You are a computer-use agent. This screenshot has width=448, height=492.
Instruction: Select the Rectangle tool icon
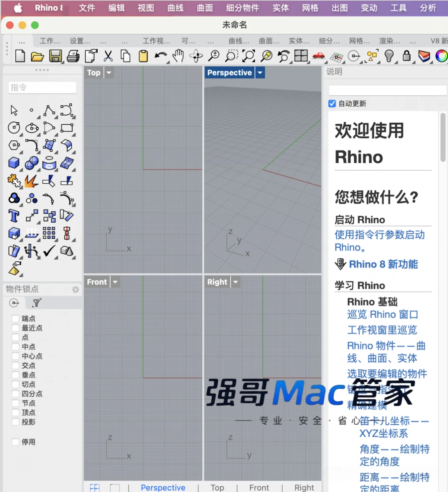(x=67, y=128)
